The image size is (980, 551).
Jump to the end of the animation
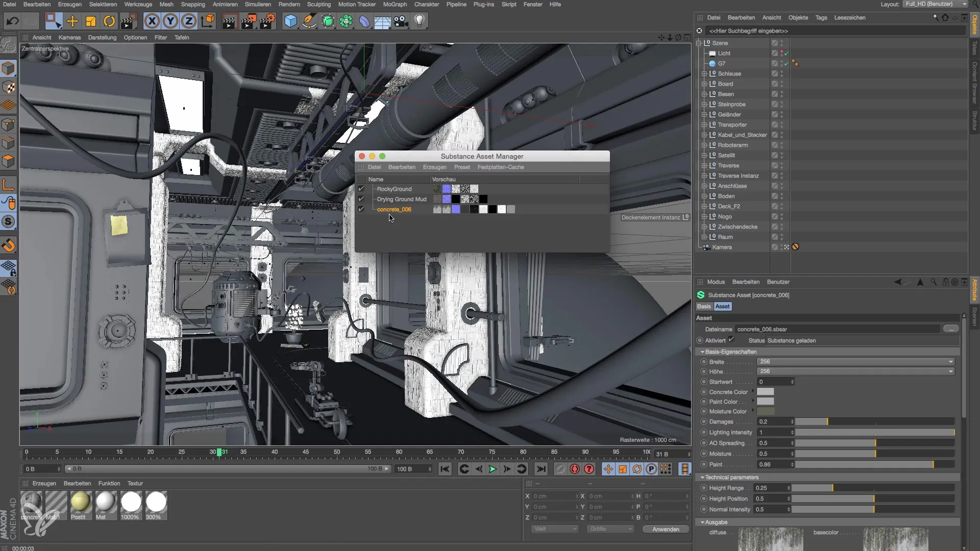(541, 469)
